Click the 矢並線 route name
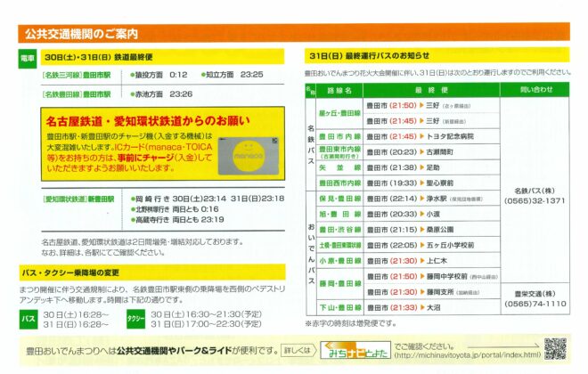The image size is (588, 374). [x=339, y=167]
